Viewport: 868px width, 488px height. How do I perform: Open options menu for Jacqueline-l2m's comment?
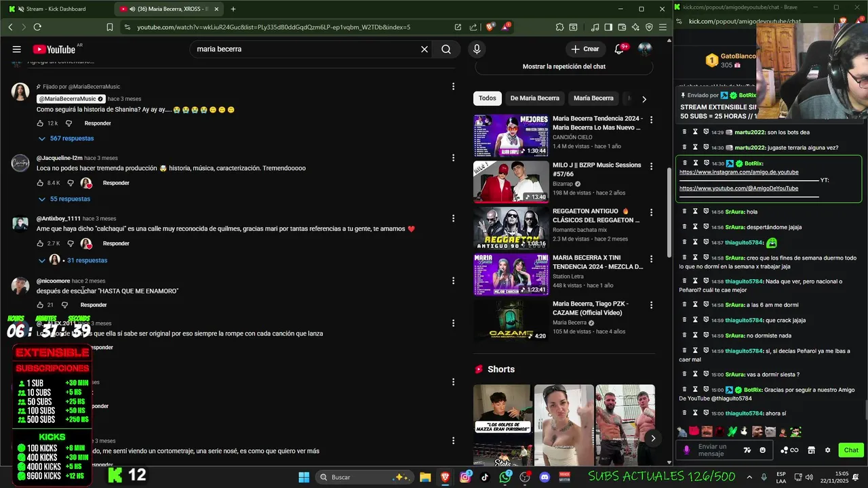pyautogui.click(x=453, y=157)
